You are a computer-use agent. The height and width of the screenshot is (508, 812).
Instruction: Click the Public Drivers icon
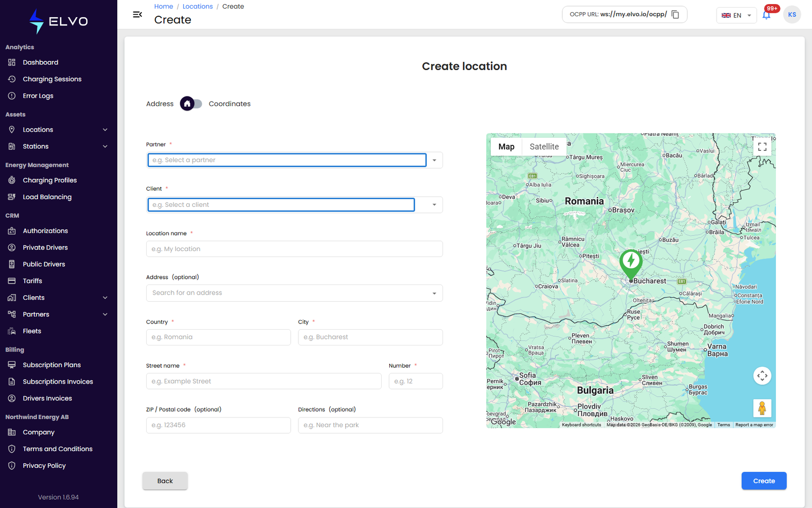click(12, 264)
